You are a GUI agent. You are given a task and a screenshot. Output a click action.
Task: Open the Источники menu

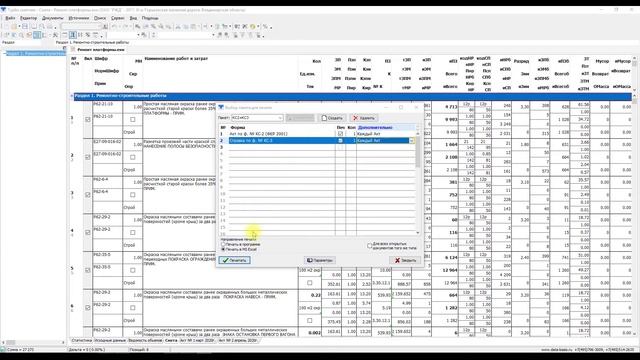78,18
